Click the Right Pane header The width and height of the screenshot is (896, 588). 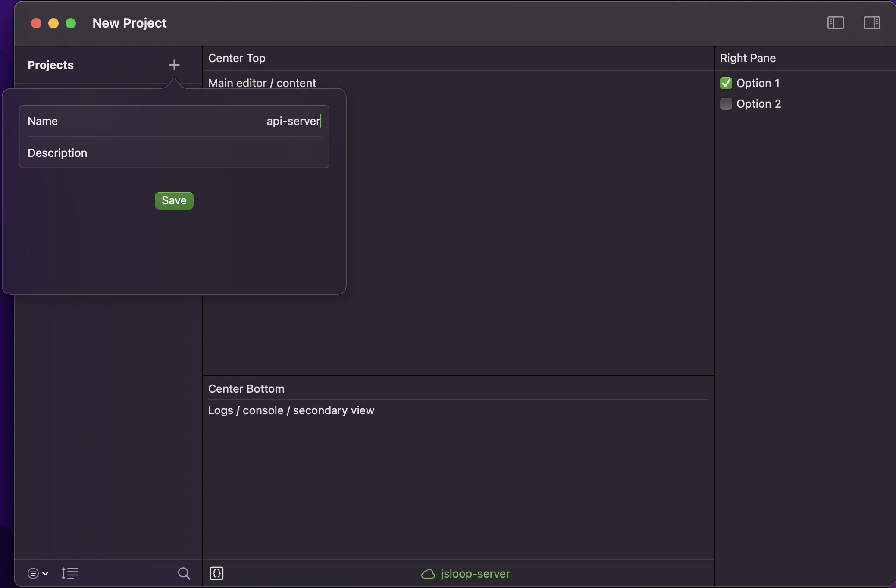(748, 58)
